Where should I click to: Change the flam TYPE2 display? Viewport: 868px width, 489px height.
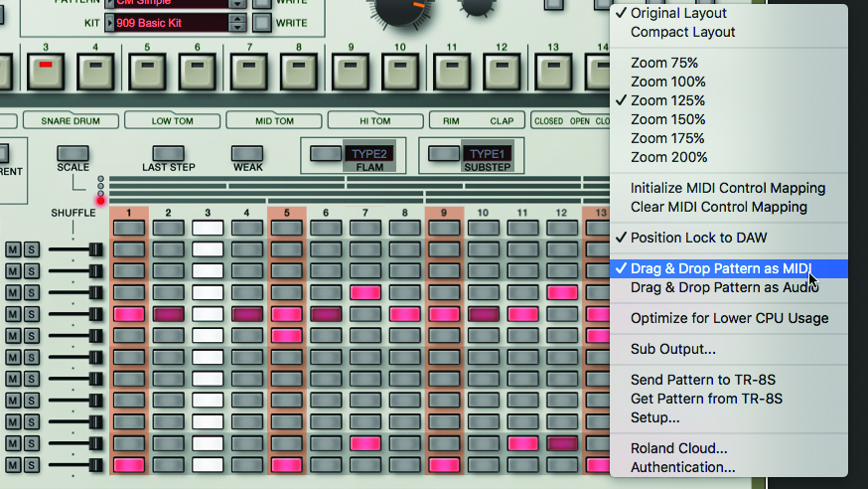point(369,153)
